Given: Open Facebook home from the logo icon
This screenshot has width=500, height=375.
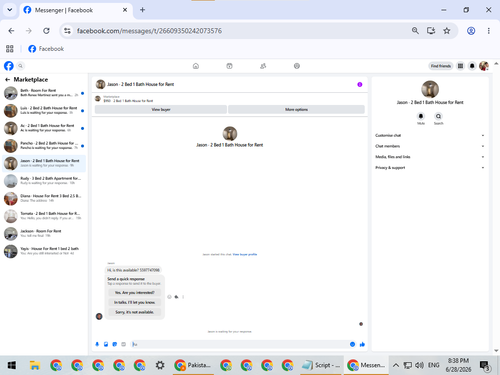Looking at the screenshot, I should 9,66.
